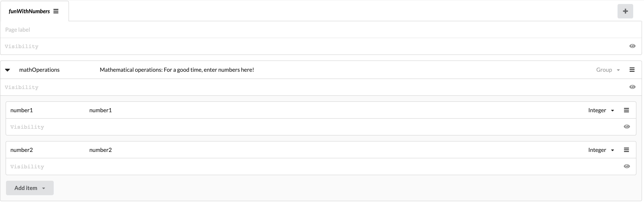Open the funWithNumbers page options menu
The width and height of the screenshot is (644, 204).
click(56, 11)
